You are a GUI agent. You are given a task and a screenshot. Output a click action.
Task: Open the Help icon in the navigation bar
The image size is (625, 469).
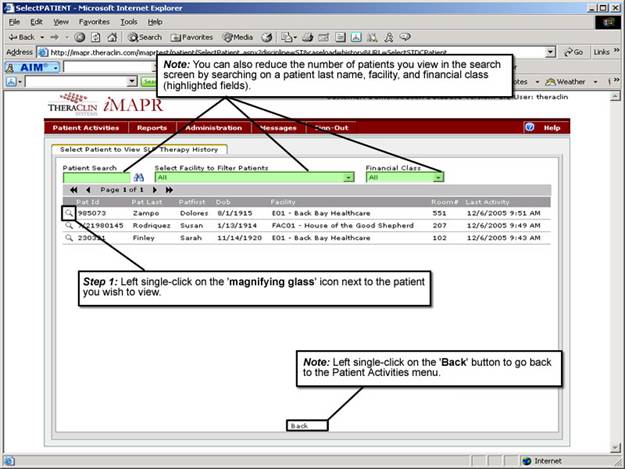click(530, 128)
